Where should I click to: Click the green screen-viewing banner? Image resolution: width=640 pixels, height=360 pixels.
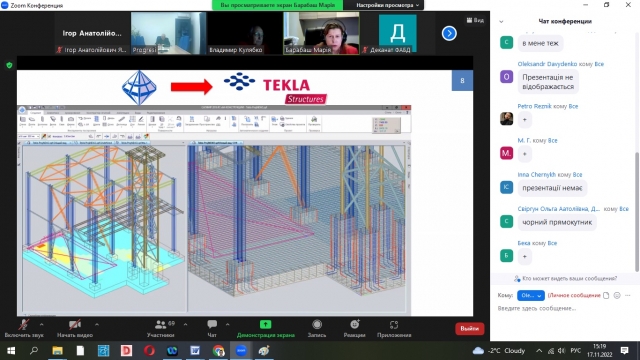point(278,5)
